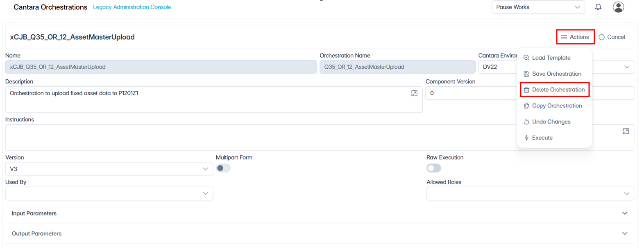Open the Actions button
This screenshot has height=249, width=644.
[575, 37]
